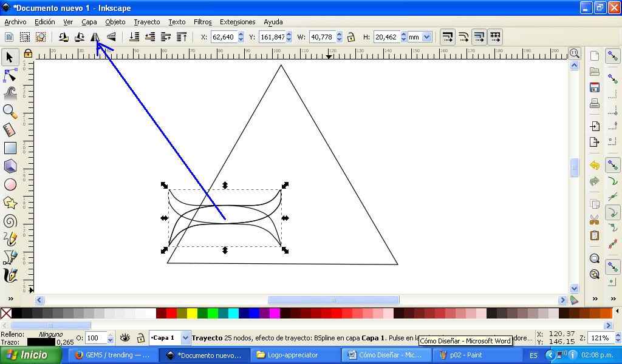Open the Objeto menu
This screenshot has height=364, width=622.
115,22
